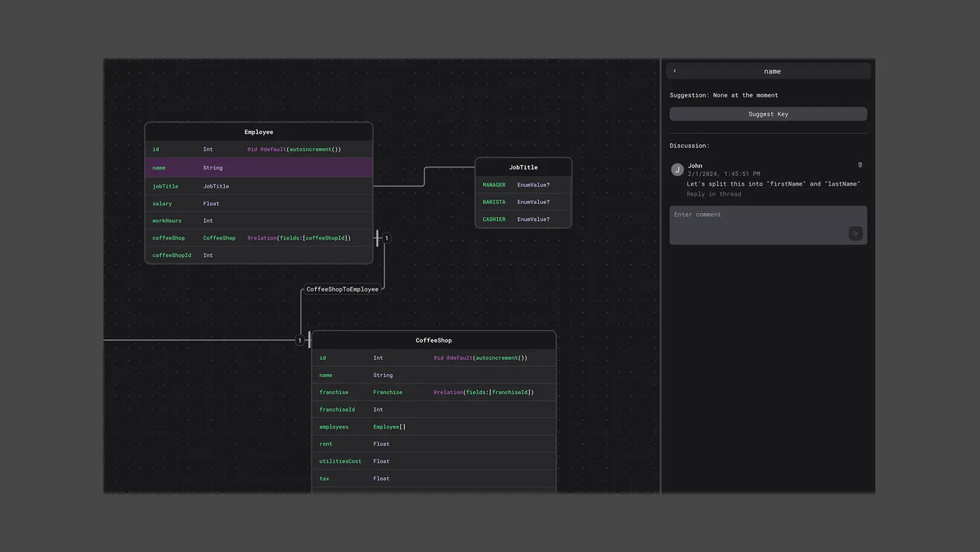This screenshot has width=980, height=552.
Task: Click the Suggestion: None at the moment text
Action: pyautogui.click(x=724, y=95)
